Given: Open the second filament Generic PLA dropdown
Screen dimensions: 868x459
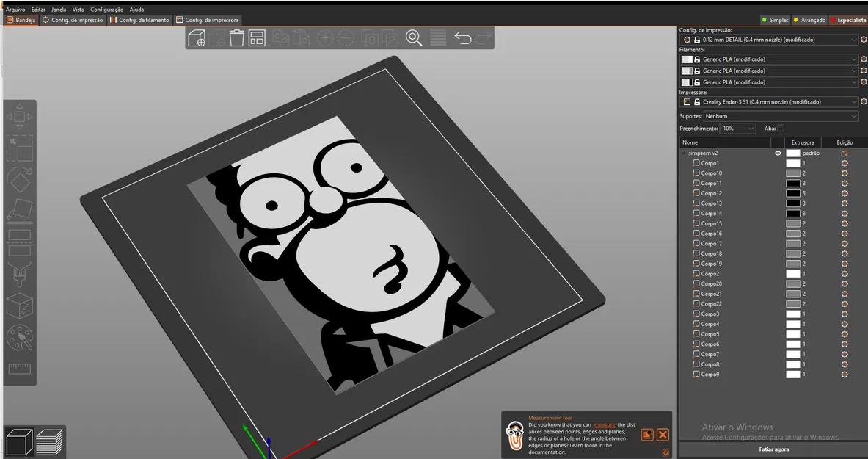Looking at the screenshot, I should [769, 71].
